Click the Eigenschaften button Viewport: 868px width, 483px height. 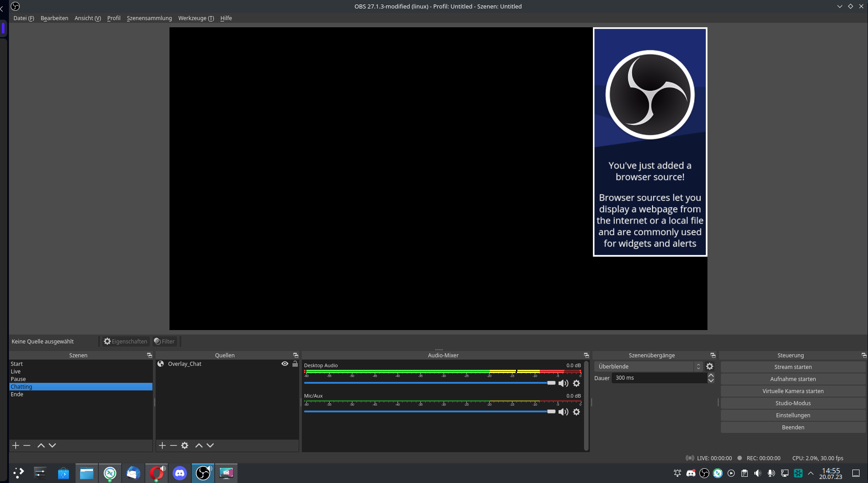[126, 341]
